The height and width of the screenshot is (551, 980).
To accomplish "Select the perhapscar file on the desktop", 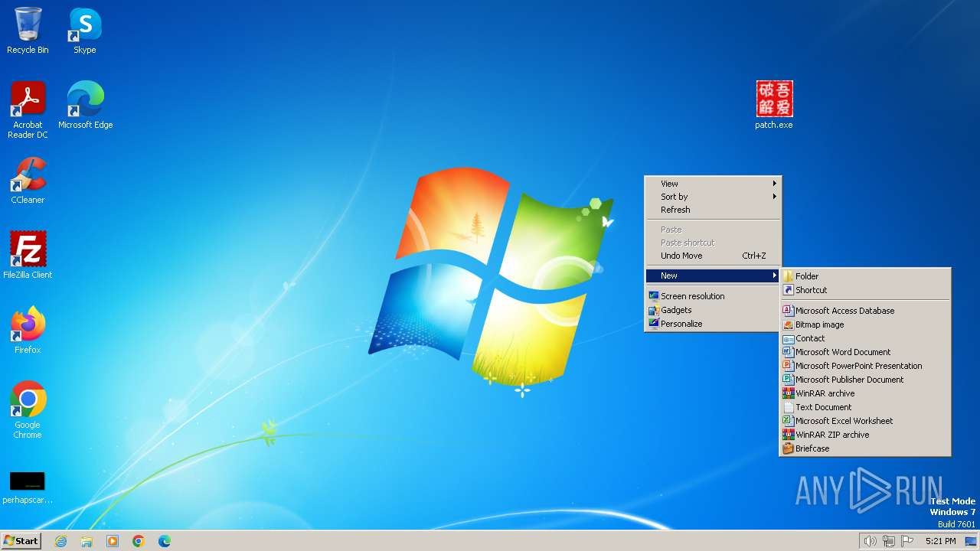I will pyautogui.click(x=28, y=487).
